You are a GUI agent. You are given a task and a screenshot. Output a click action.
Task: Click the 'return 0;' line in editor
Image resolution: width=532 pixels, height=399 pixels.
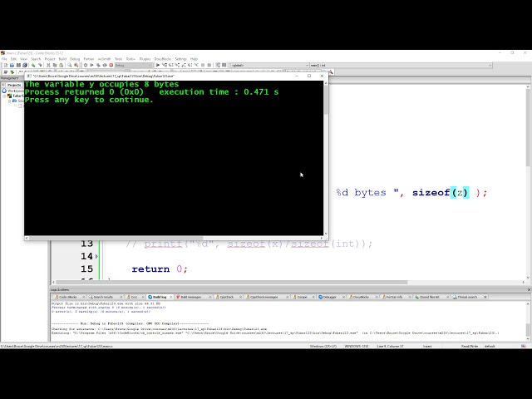point(160,269)
